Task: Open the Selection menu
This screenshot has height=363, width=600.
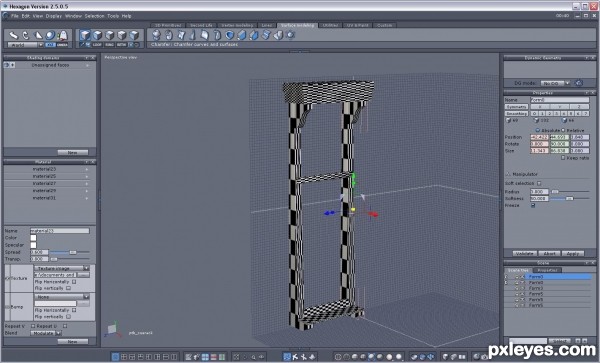Action: (x=94, y=16)
